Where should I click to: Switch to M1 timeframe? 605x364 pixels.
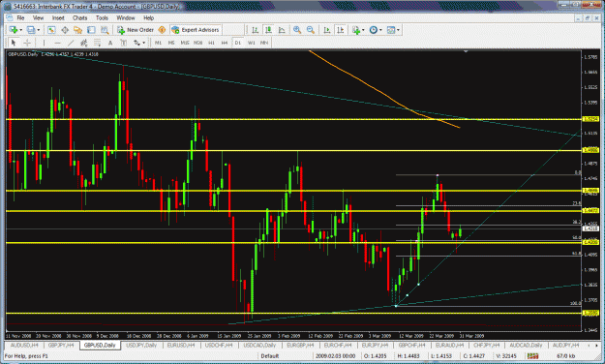(x=158, y=43)
